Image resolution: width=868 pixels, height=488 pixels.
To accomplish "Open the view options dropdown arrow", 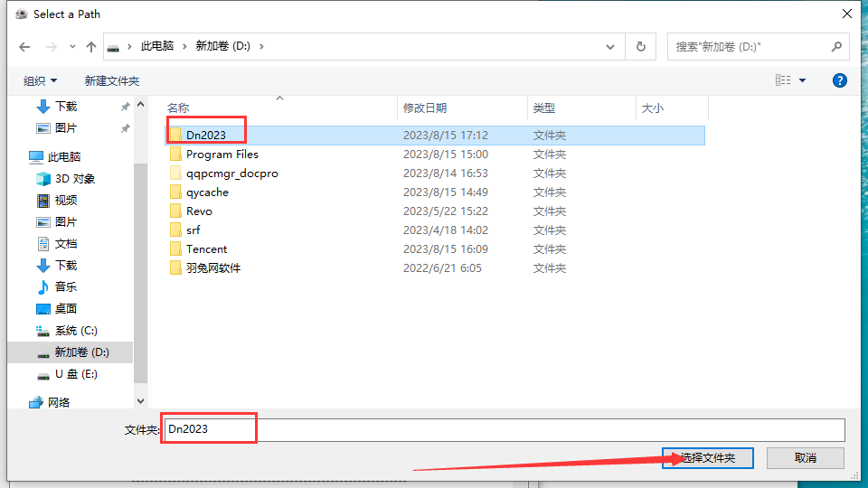I will coord(802,80).
